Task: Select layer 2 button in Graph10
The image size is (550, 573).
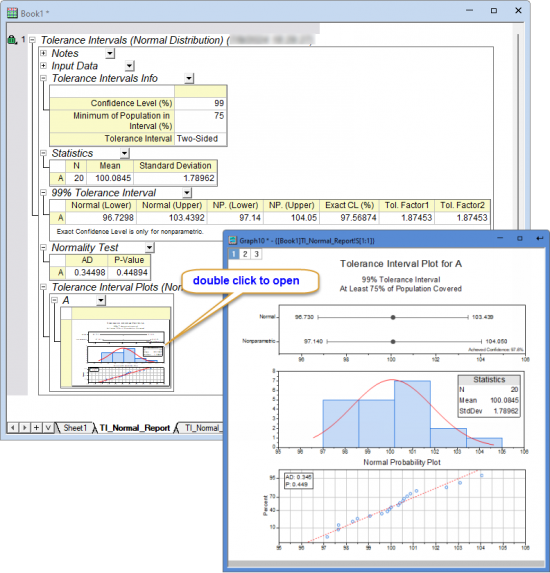Action: click(x=245, y=254)
